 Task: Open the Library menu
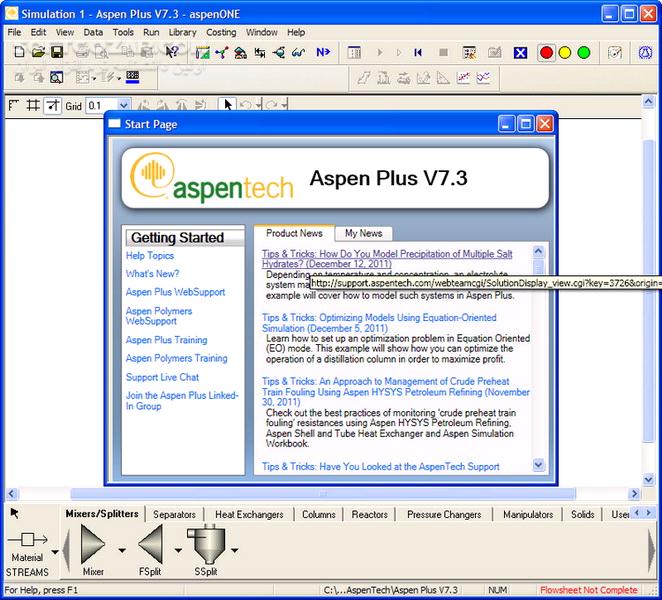tap(182, 32)
